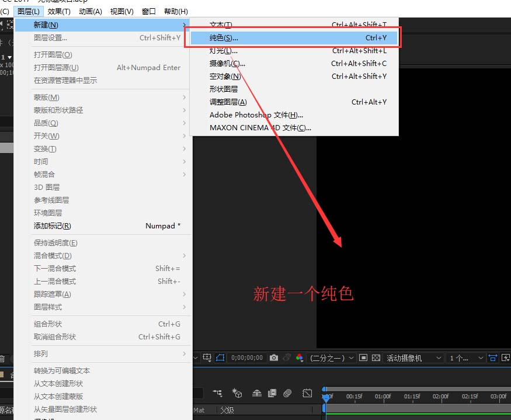The image size is (511, 420).
Task: Toggle pixel aspect ratio correction
Action: click(492, 357)
